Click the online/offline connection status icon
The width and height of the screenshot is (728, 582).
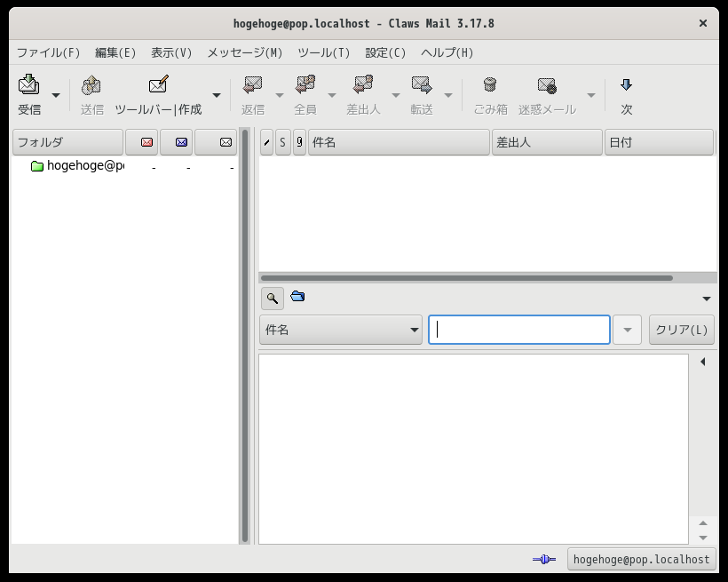[x=544, y=559]
